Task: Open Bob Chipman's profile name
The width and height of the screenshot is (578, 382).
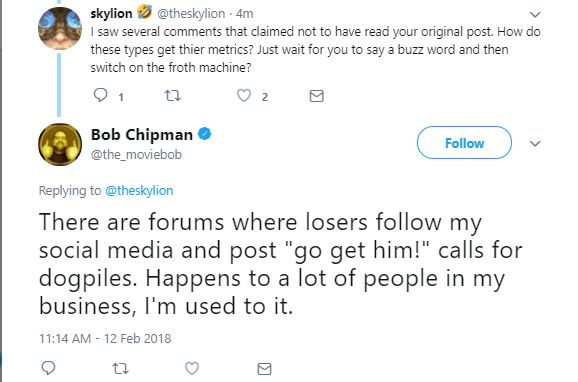Action: coord(142,134)
